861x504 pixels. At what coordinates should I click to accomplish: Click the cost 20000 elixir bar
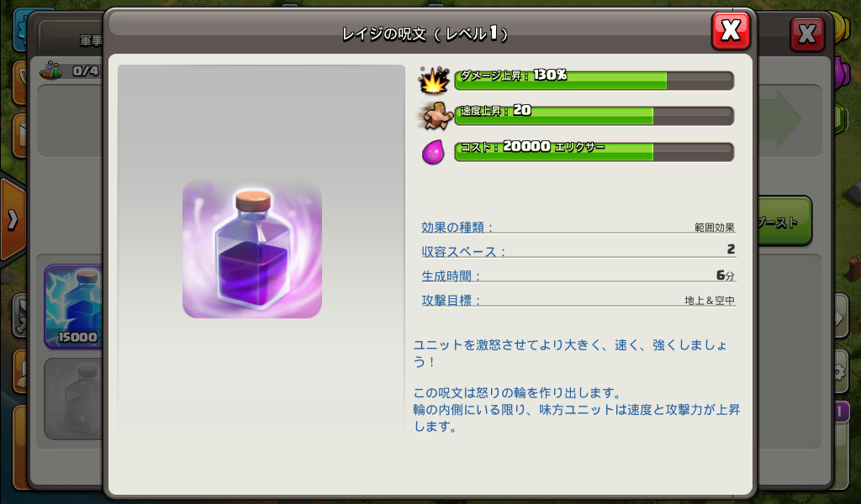594,152
